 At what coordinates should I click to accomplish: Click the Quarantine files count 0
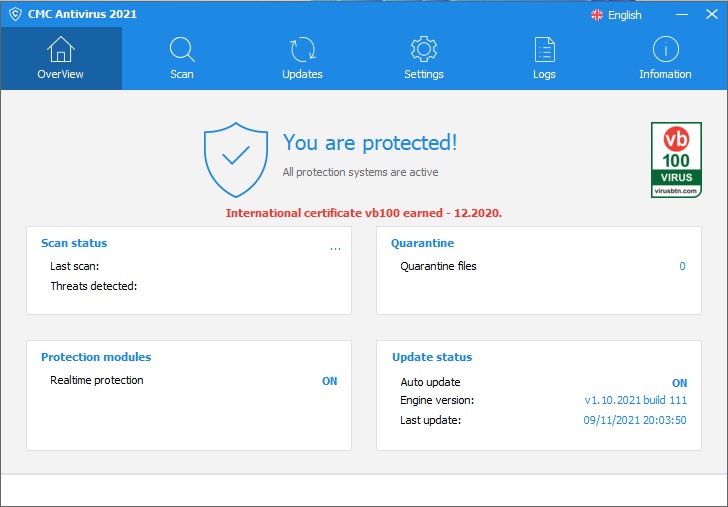682,266
